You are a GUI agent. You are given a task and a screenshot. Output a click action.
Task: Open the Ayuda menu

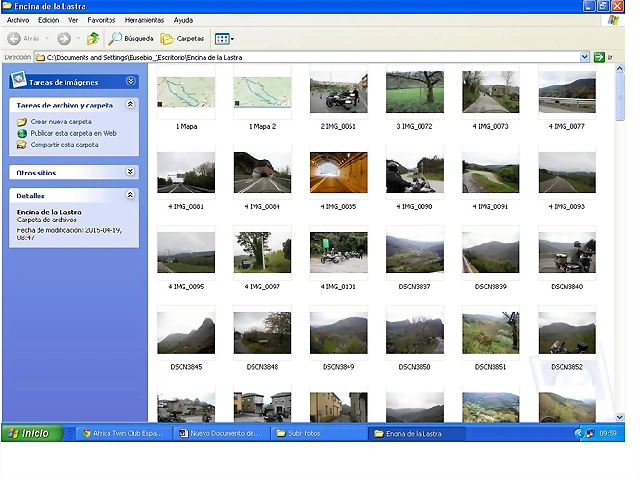tap(183, 20)
